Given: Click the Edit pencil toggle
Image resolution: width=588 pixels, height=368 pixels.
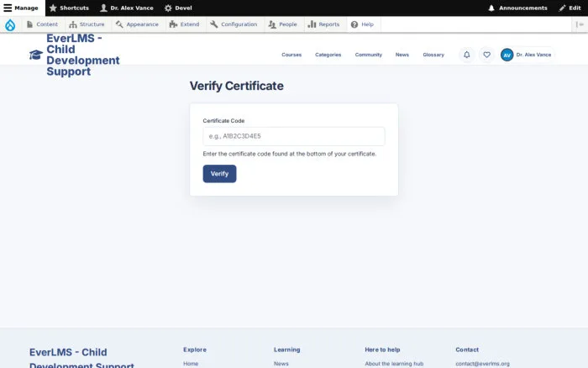Looking at the screenshot, I should [x=570, y=8].
